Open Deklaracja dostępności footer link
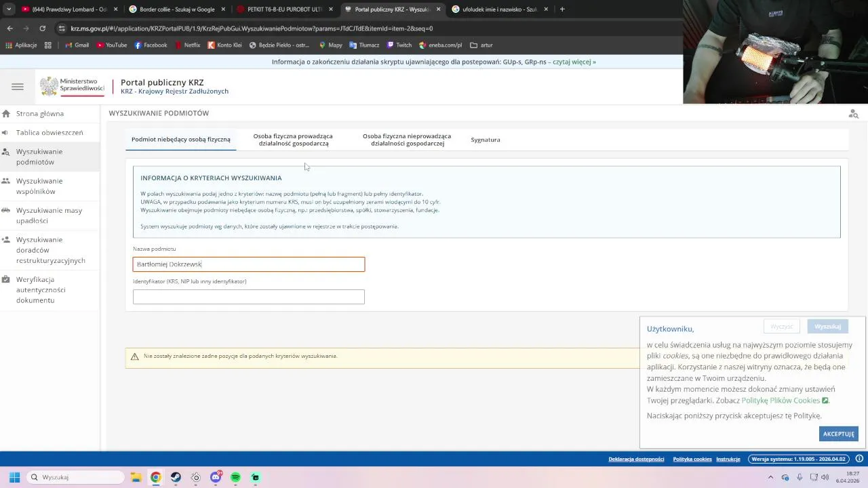The height and width of the screenshot is (488, 868). point(636,459)
